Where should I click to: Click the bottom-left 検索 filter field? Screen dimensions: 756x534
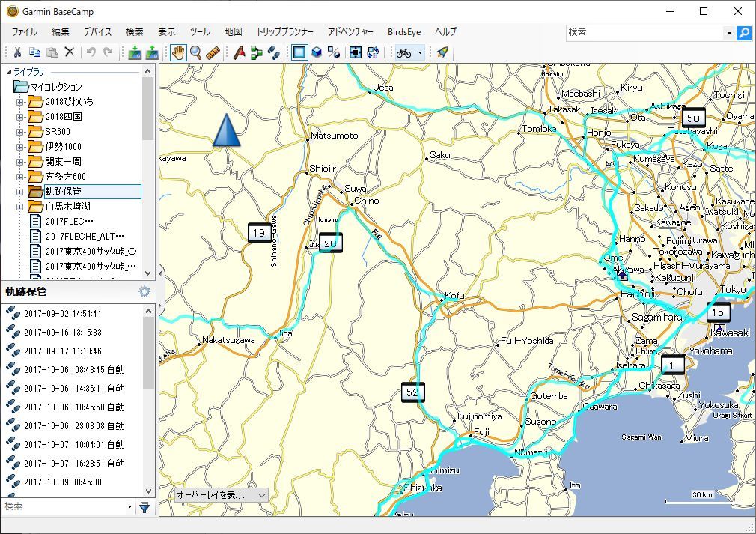[63, 506]
